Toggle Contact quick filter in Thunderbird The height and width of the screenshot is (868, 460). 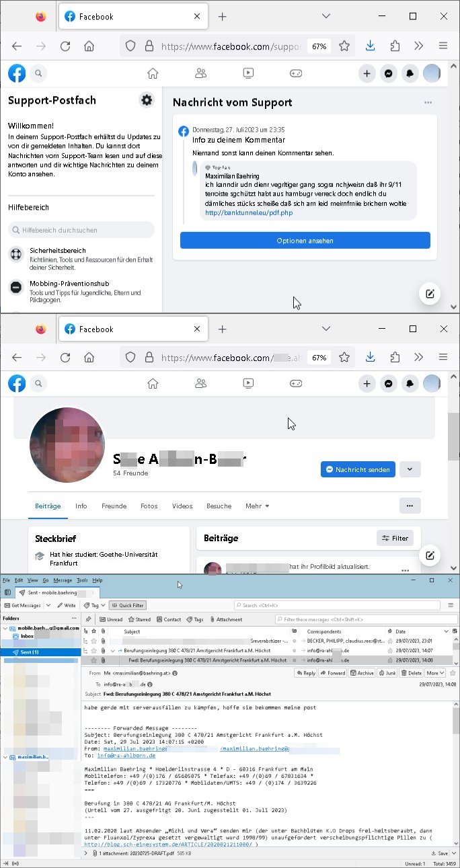click(x=169, y=619)
